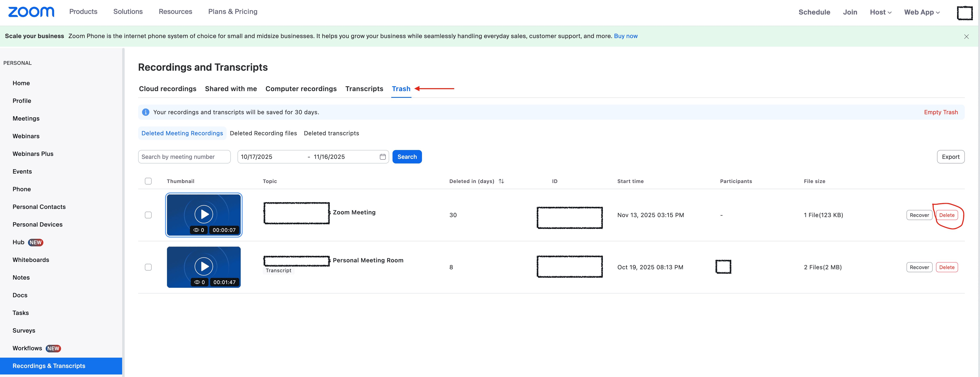Expand the Host dropdown menu
The height and width of the screenshot is (377, 980).
[x=880, y=12]
